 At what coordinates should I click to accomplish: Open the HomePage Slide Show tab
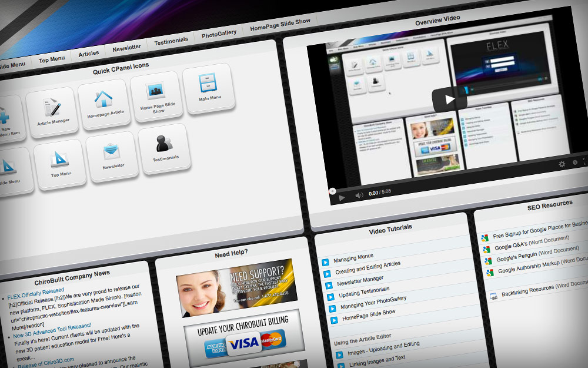280,25
